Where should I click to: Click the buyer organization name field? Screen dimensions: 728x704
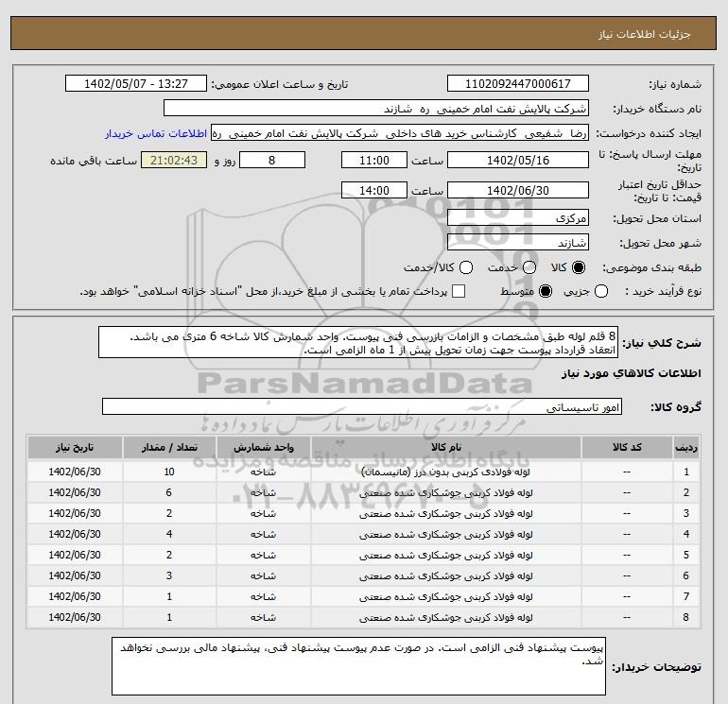(376, 109)
